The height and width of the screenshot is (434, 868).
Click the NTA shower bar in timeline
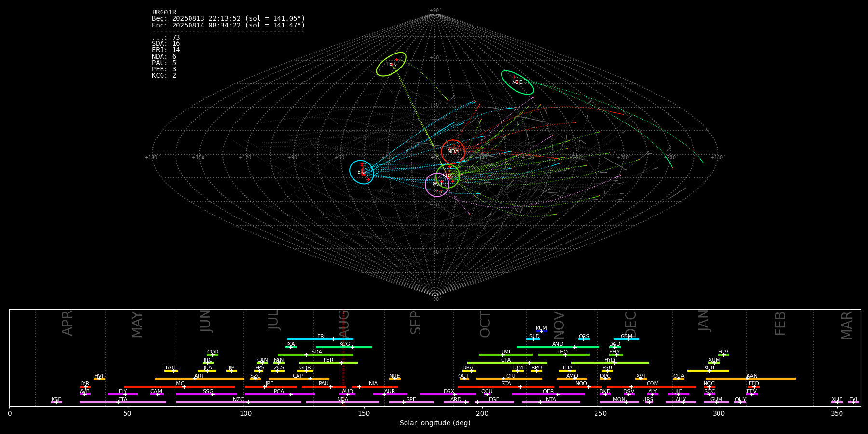tap(551, 402)
